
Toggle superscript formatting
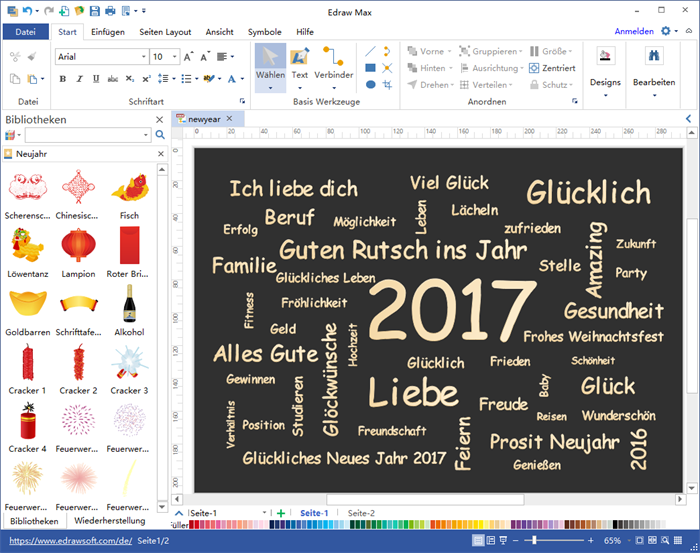point(146,79)
